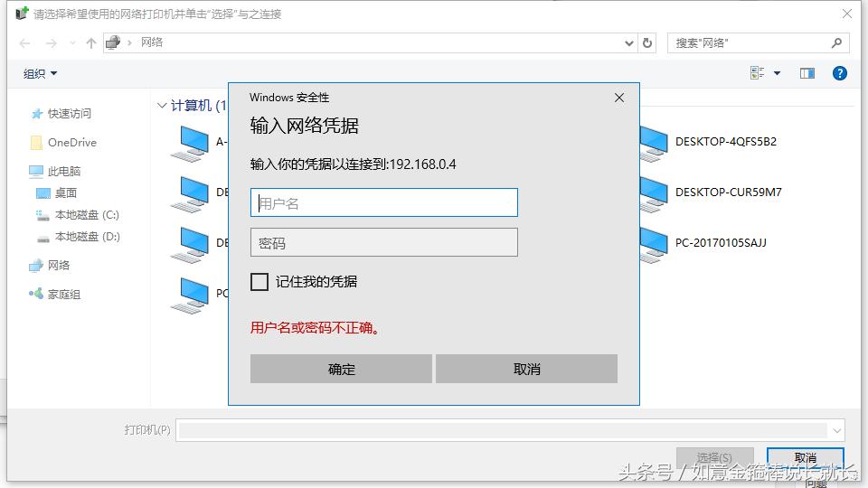Open 本地磁盘 (C:) in navigation pane
This screenshot has height=488, width=868.
coord(78,215)
